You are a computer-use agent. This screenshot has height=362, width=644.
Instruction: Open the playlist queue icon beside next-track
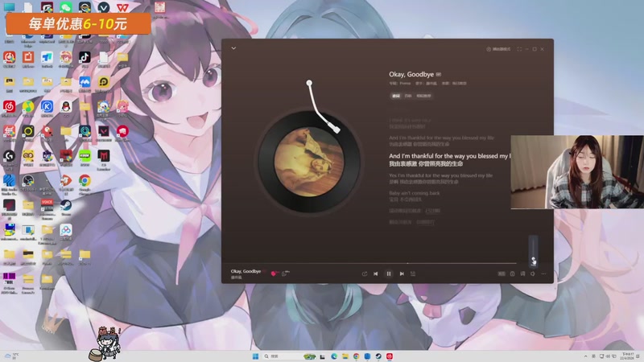[413, 274]
